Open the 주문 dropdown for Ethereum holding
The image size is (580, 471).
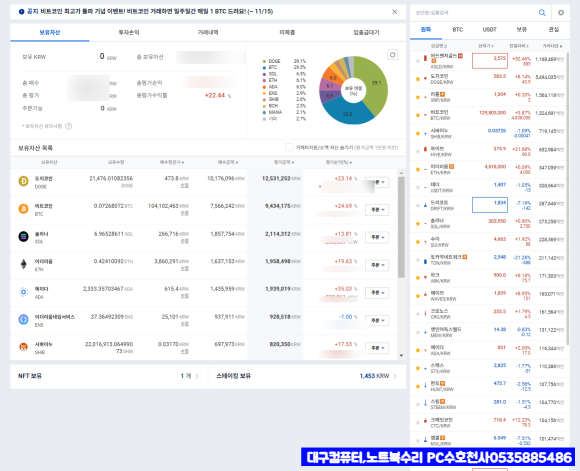click(377, 265)
